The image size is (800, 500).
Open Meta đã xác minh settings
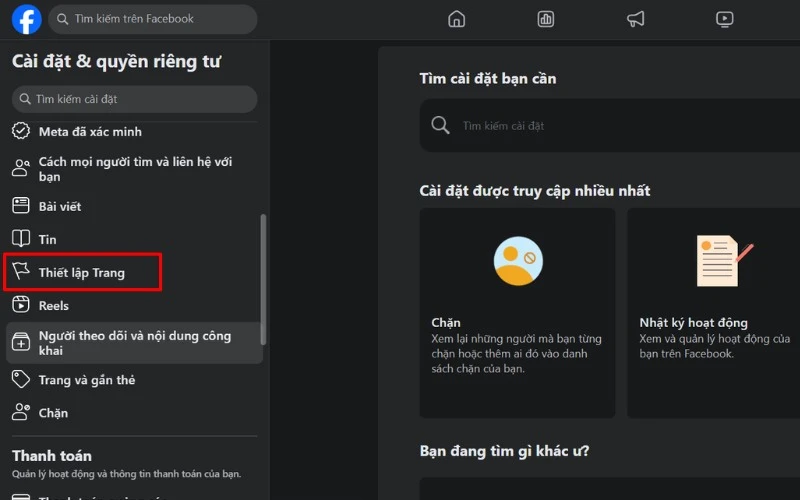tap(135, 132)
